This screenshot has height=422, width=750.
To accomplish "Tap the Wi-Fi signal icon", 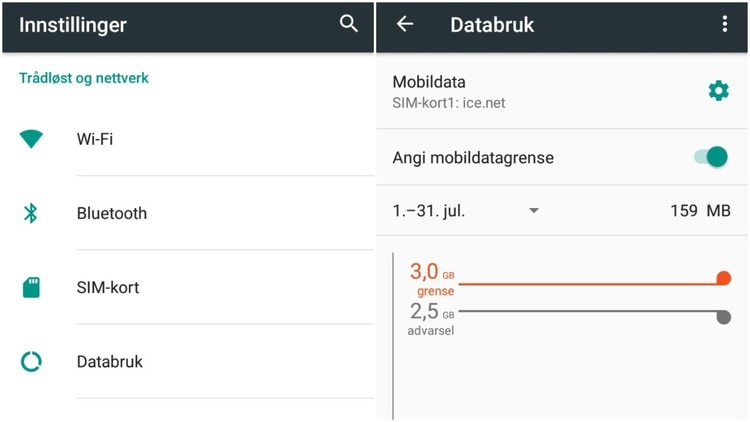I will point(32,139).
